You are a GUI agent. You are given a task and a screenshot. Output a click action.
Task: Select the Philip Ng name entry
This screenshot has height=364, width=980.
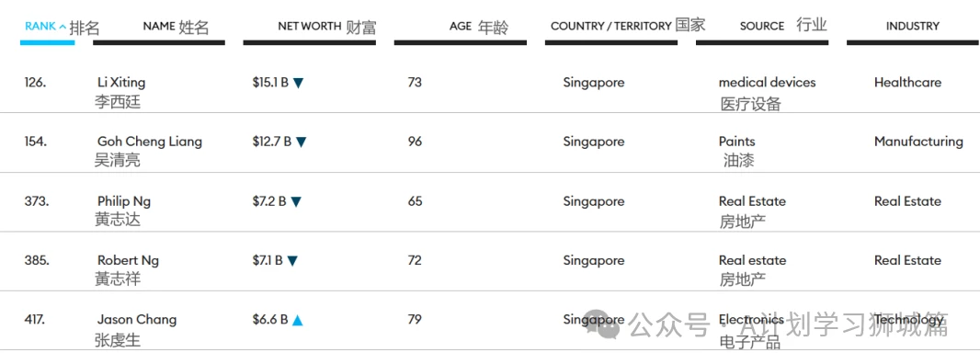124,201
